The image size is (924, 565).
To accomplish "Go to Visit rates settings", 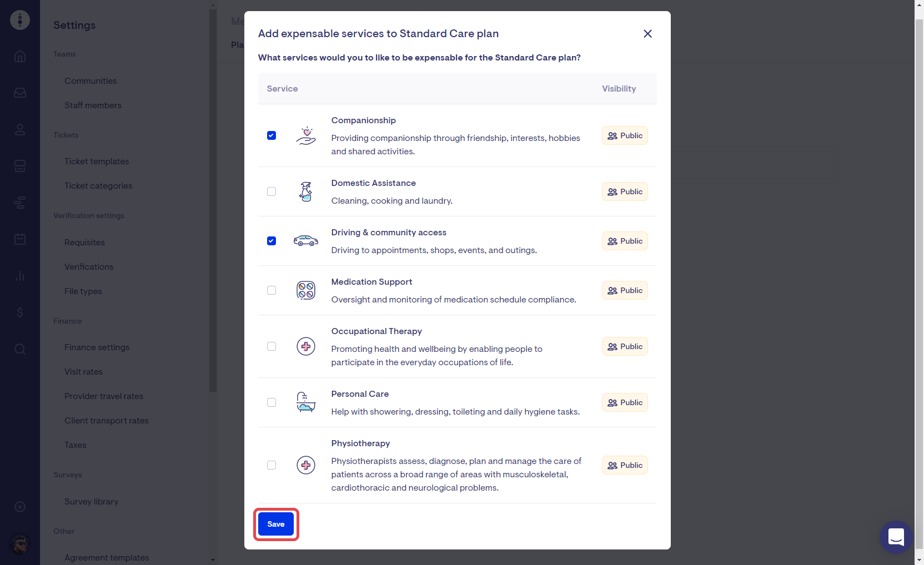I will click(83, 372).
